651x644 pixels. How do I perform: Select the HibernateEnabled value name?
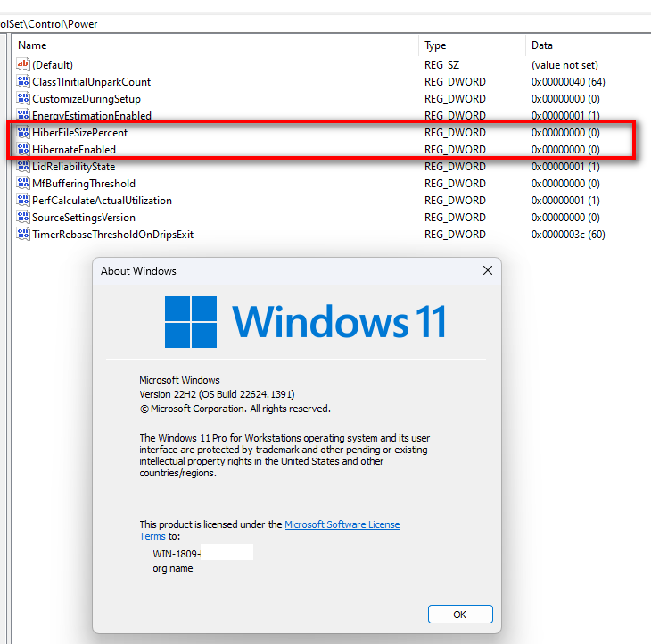coord(74,150)
